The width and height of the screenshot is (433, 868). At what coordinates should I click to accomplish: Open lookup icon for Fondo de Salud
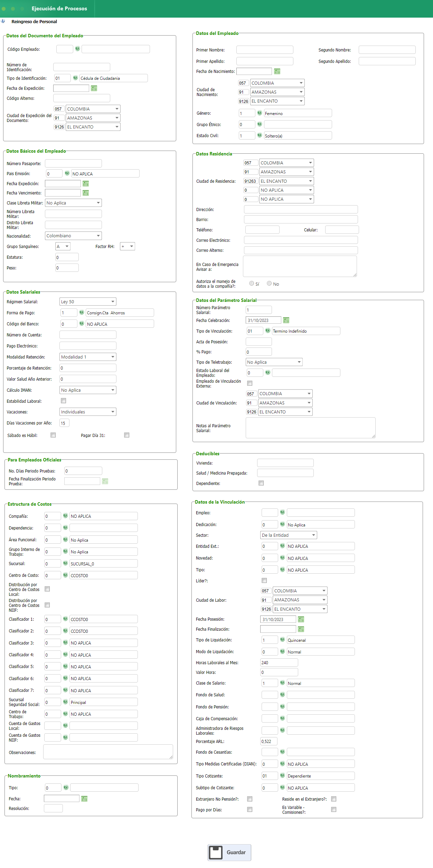point(282,695)
